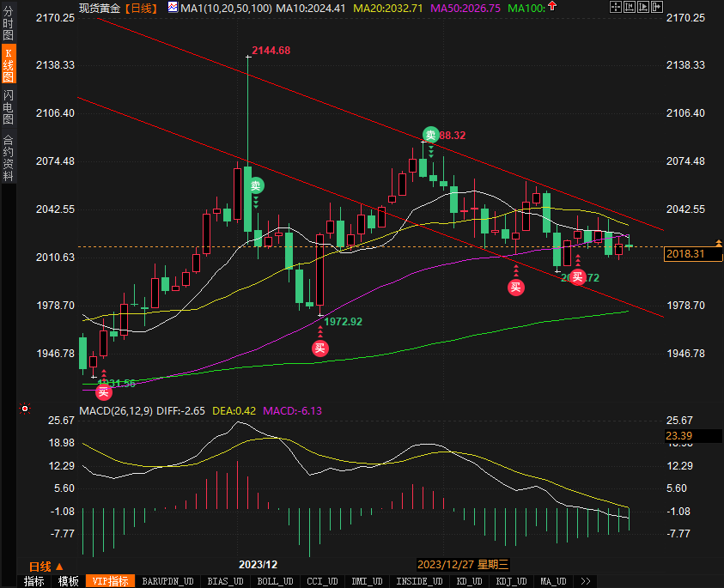Click the red up-arrow after MA100

point(551,8)
